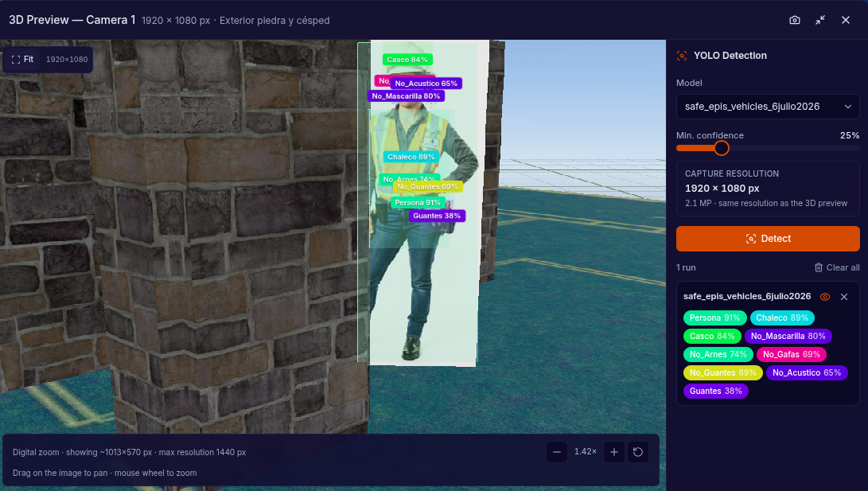The image size is (868, 491).
Task: Adjust the Min. confidence slider handle
Action: click(x=722, y=148)
